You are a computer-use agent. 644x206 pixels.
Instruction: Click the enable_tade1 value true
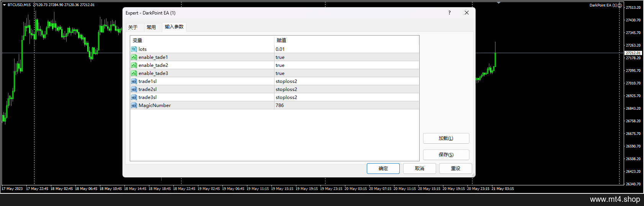pyautogui.click(x=280, y=57)
